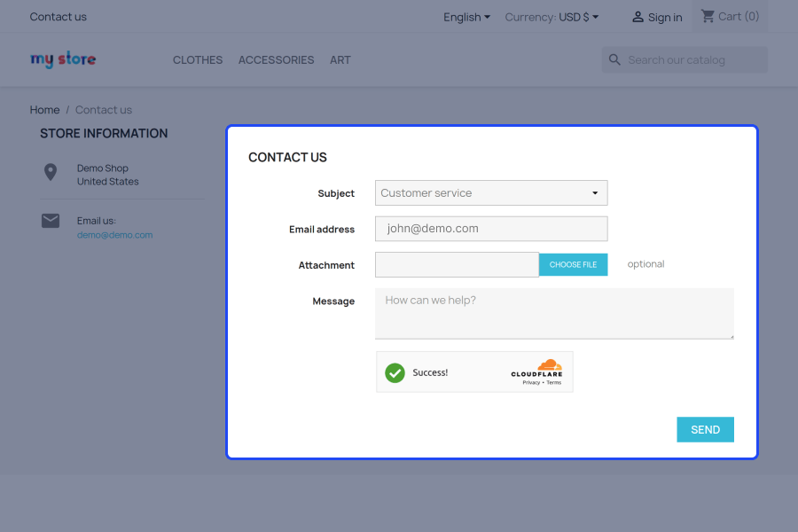Click the map pin location icon
This screenshot has width=798, height=532.
point(51,172)
